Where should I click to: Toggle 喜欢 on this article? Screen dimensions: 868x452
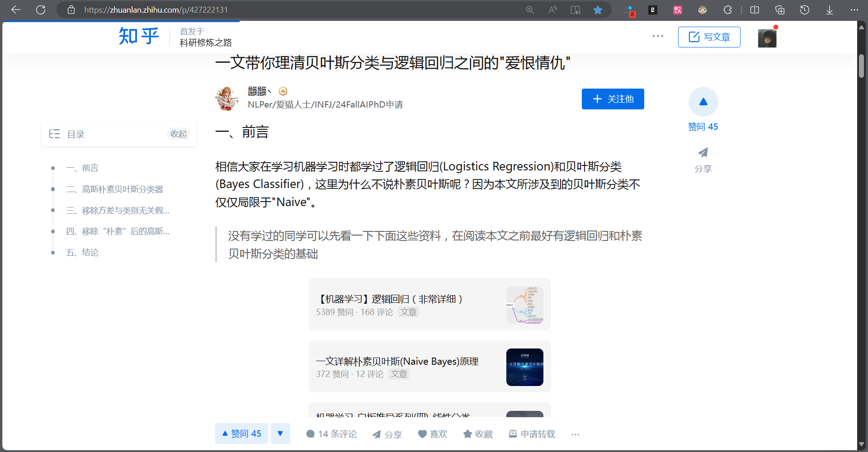point(433,434)
